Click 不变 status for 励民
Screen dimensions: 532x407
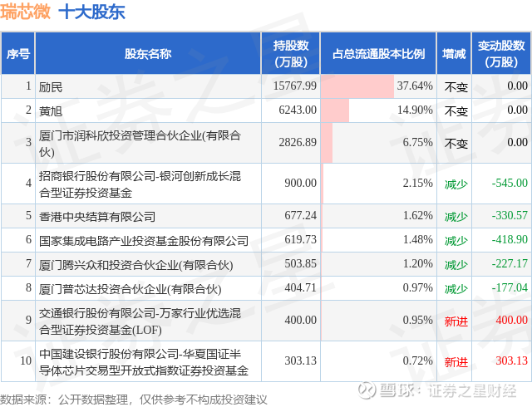[456, 87]
